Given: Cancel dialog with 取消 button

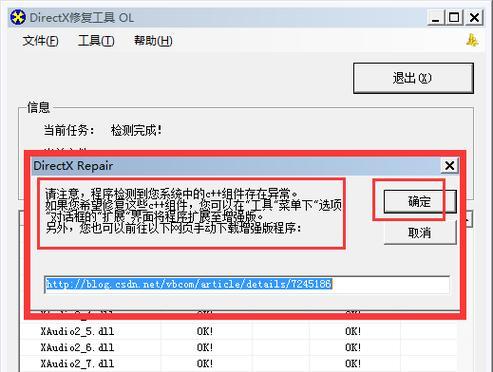Looking at the screenshot, I should 420,233.
